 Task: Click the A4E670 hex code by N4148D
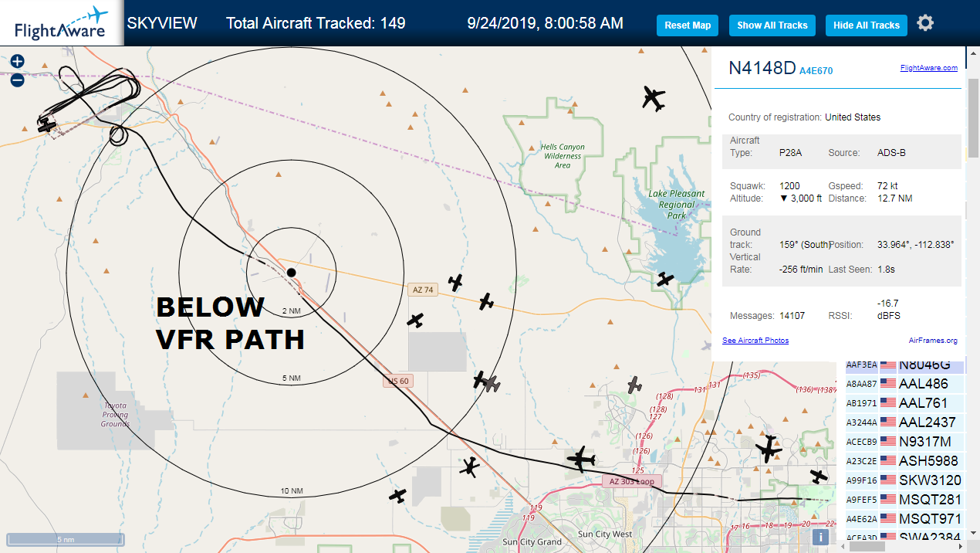point(816,71)
